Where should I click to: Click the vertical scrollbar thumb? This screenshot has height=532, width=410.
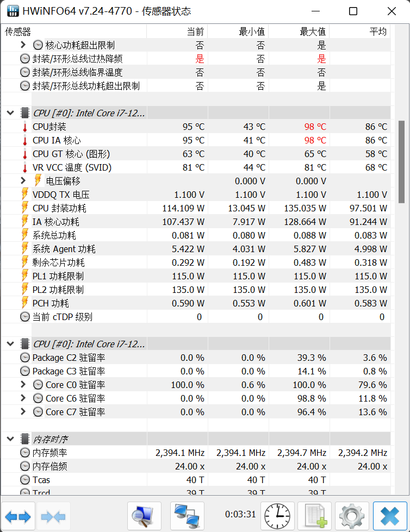(401, 162)
